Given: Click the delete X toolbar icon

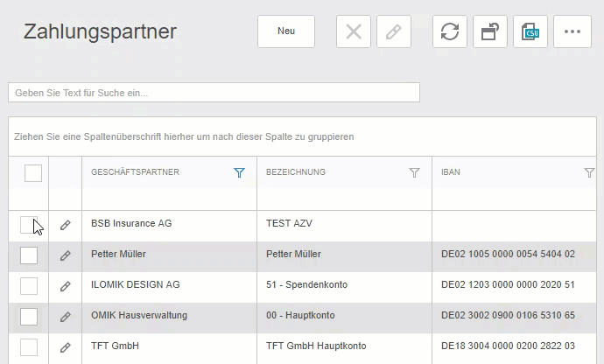Looking at the screenshot, I should (354, 32).
